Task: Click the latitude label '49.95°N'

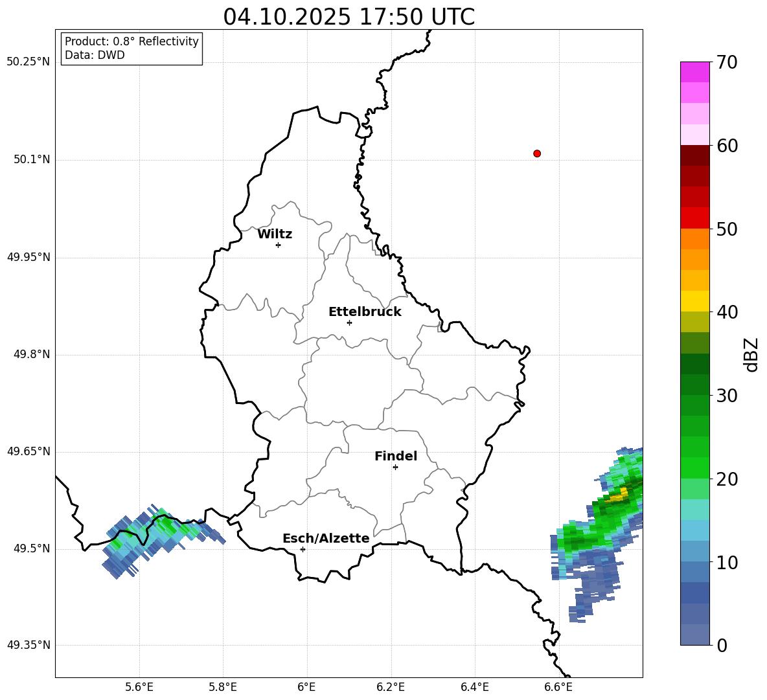Action: tap(29, 256)
